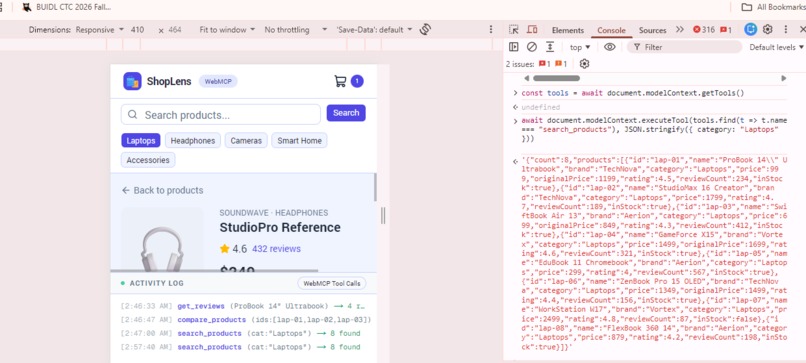Open the 432 reviews link
806x363 pixels.
[x=276, y=249]
